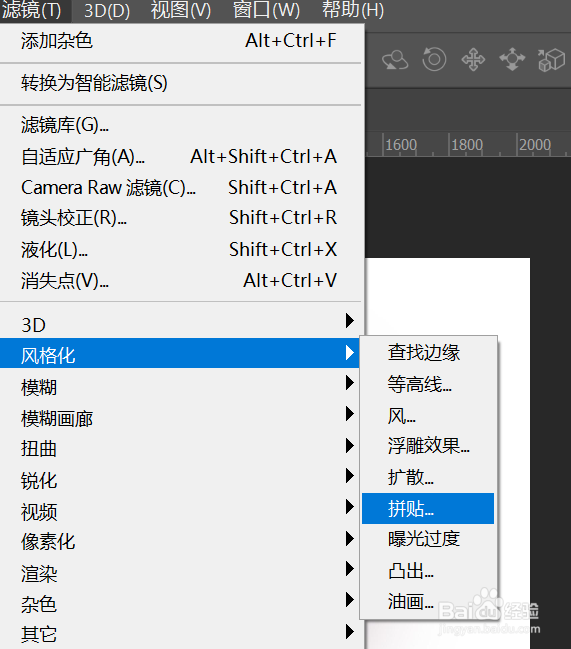The width and height of the screenshot is (571, 649).
Task: Expand the 杂色 submenu
Action: click(181, 603)
